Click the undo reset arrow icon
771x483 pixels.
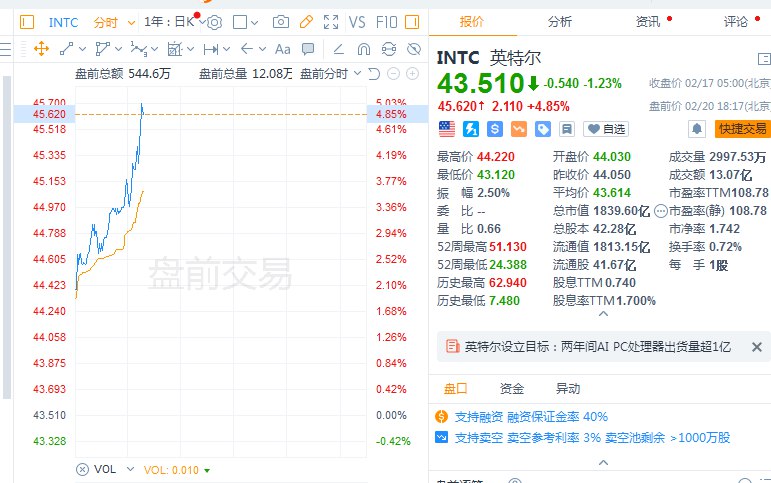pos(374,74)
